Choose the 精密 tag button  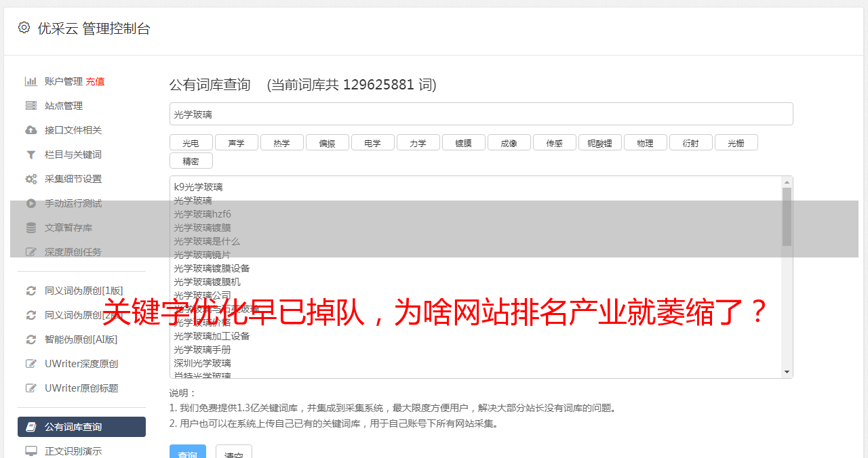191,161
